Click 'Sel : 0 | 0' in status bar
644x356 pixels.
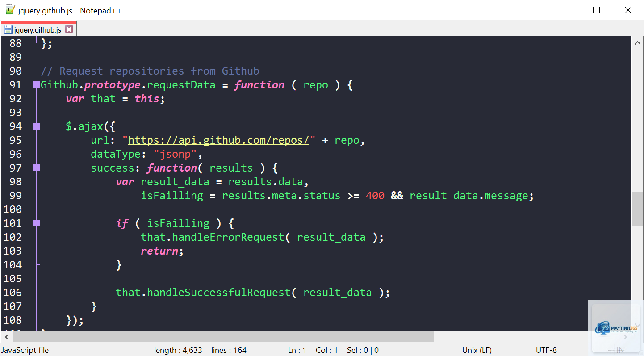363,350
